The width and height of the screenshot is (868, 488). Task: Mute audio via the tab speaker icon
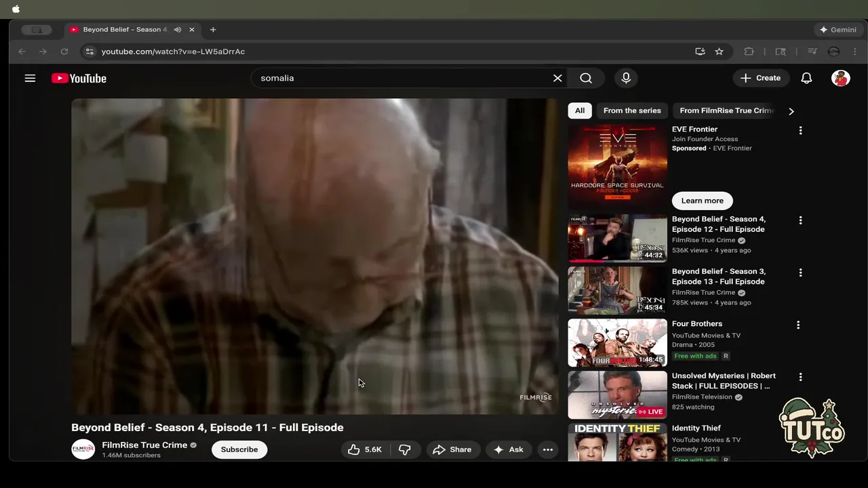[x=178, y=30]
